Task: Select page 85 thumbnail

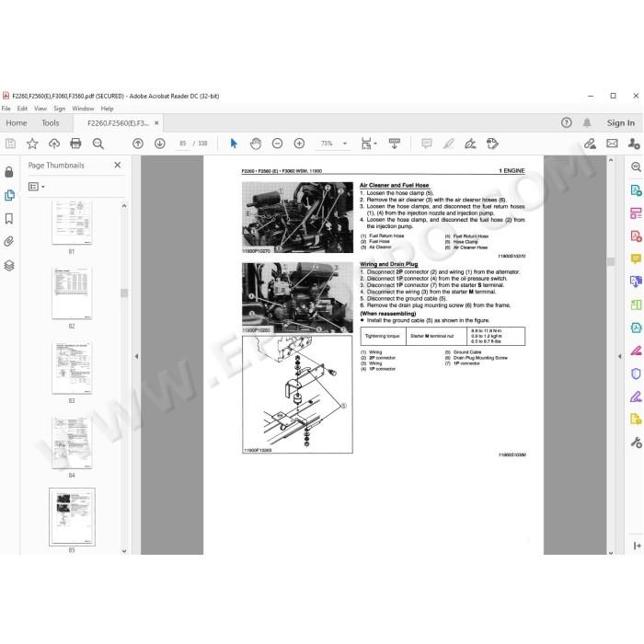Action: tap(72, 517)
